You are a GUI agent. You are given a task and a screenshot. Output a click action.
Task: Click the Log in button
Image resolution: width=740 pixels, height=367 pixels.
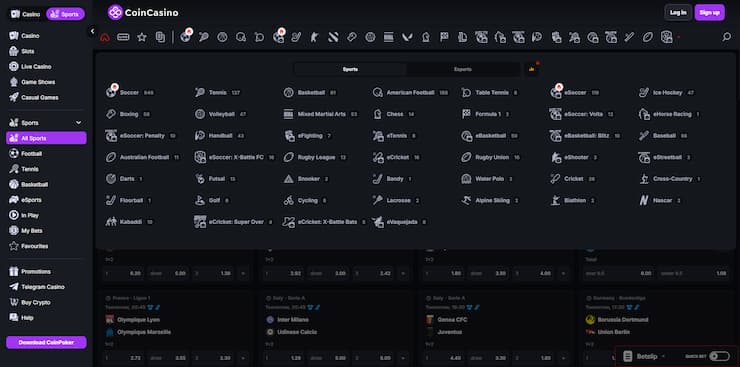tap(678, 13)
